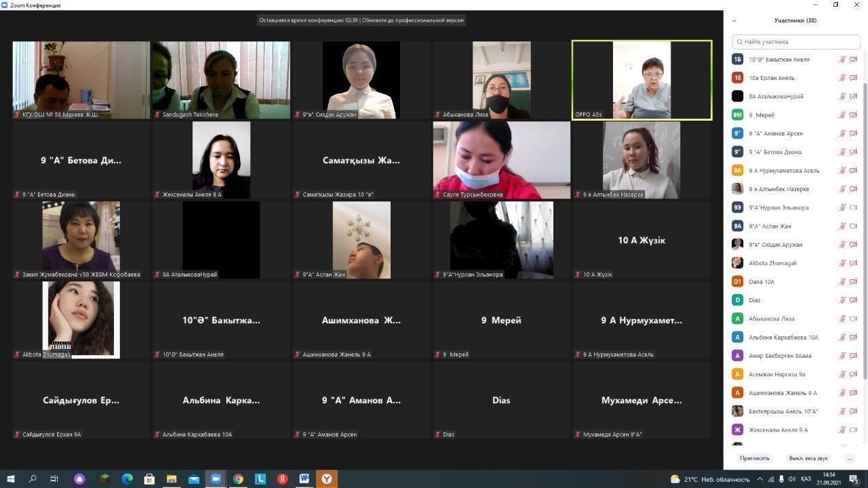
Task: Toggle mute for Dias in participants list
Action: (x=842, y=300)
